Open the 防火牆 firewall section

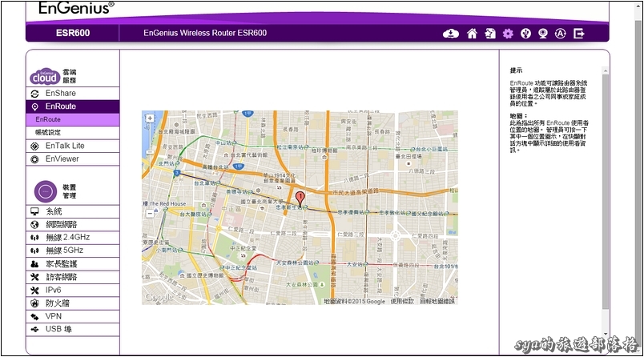tap(73, 303)
